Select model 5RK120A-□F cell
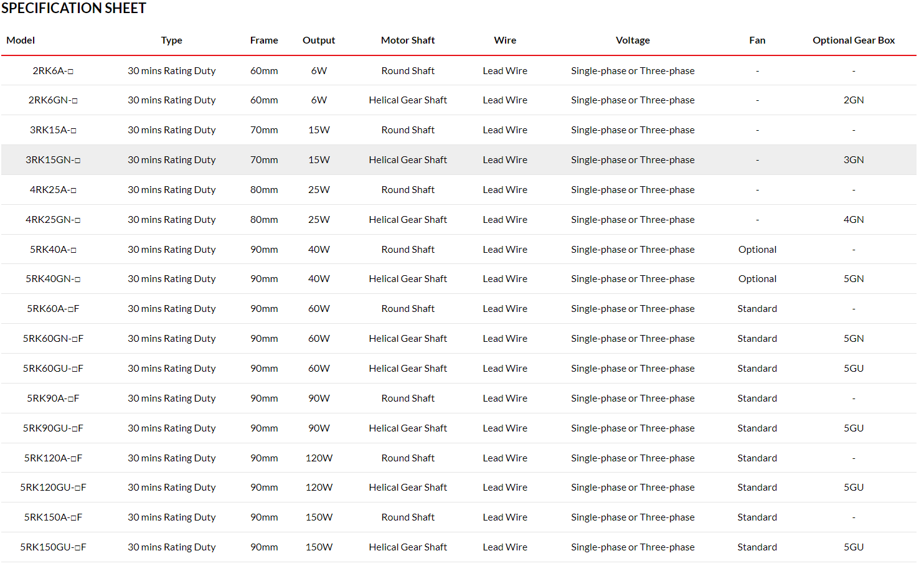This screenshot has width=924, height=566. click(x=53, y=458)
